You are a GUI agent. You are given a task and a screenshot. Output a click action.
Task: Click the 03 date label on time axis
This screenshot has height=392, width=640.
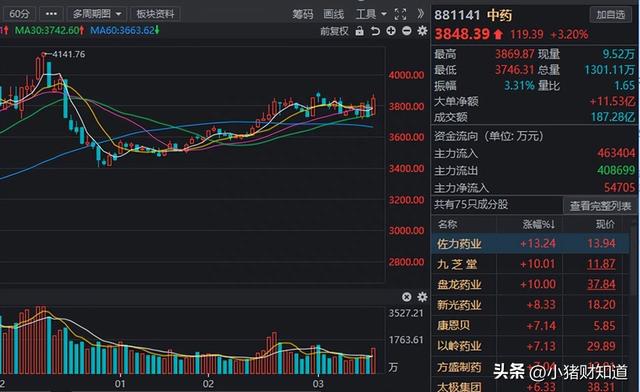318,384
